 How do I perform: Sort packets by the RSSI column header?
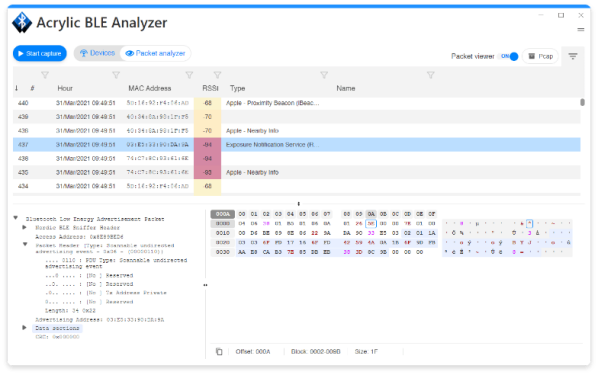(x=210, y=88)
